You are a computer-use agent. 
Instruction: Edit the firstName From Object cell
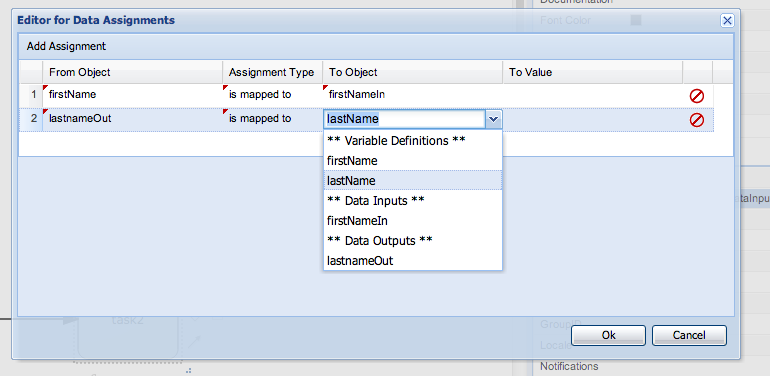click(133, 96)
